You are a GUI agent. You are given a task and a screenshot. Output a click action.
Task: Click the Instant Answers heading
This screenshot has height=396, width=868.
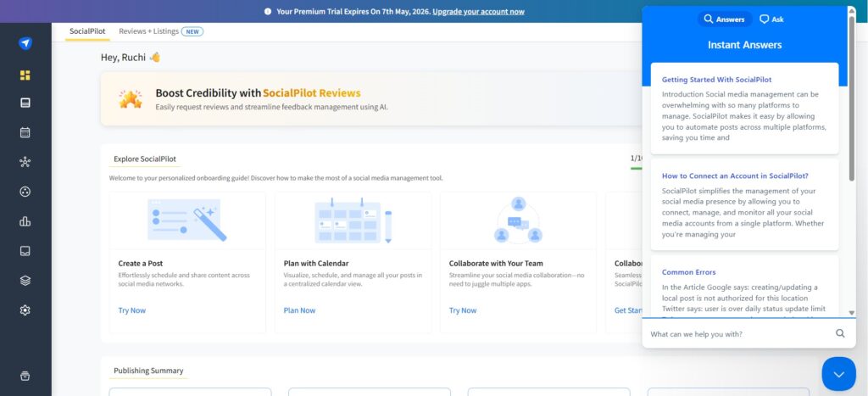point(744,45)
